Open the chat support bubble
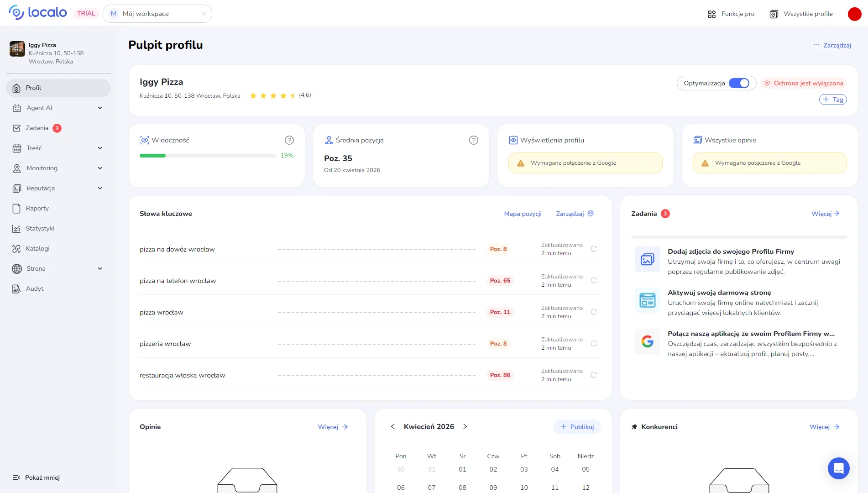This screenshot has height=493, width=868. (x=838, y=468)
